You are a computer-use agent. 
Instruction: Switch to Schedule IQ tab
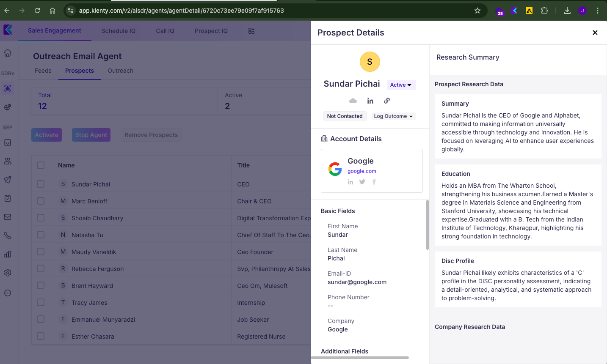119,31
